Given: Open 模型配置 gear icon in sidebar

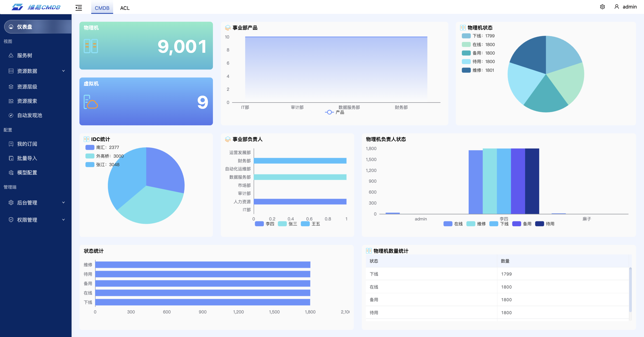Looking at the screenshot, I should click(11, 173).
